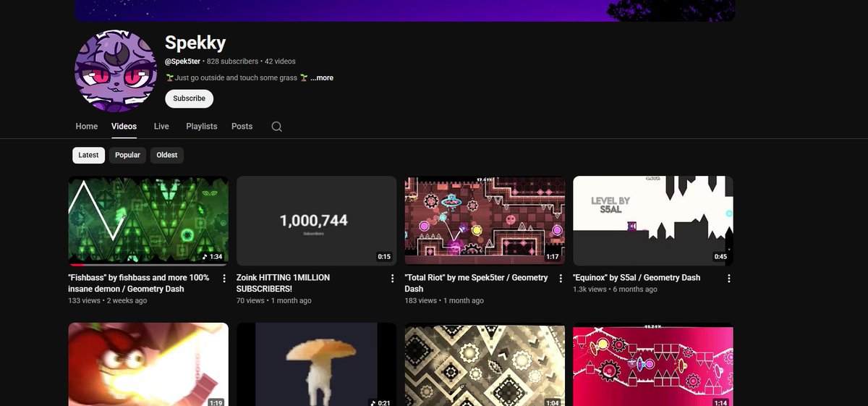Viewport: 868px width, 406px height.
Task: Open the Live tab
Action: point(161,127)
